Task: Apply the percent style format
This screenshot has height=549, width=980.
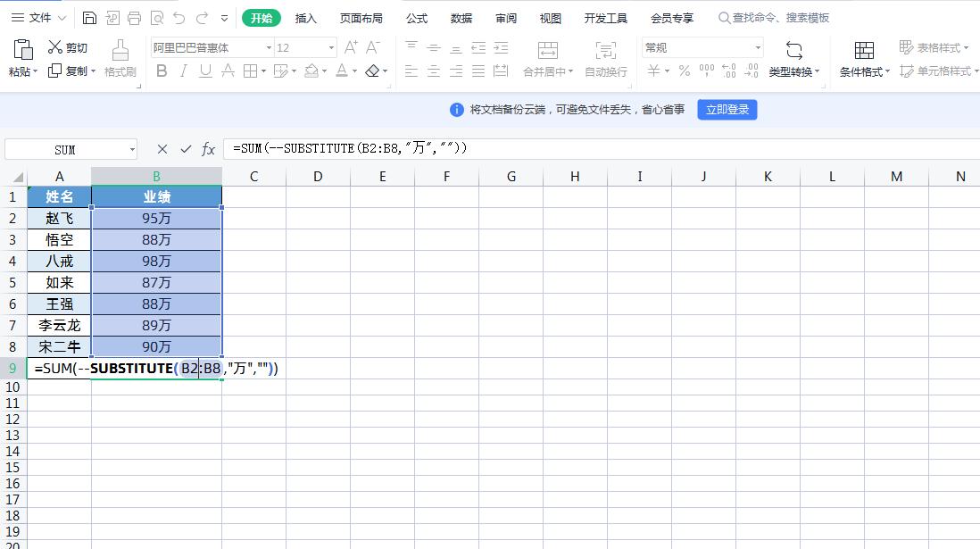Action: coord(685,71)
